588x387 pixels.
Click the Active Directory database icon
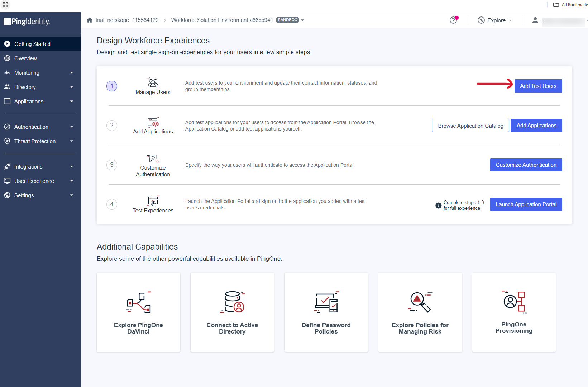233,302
